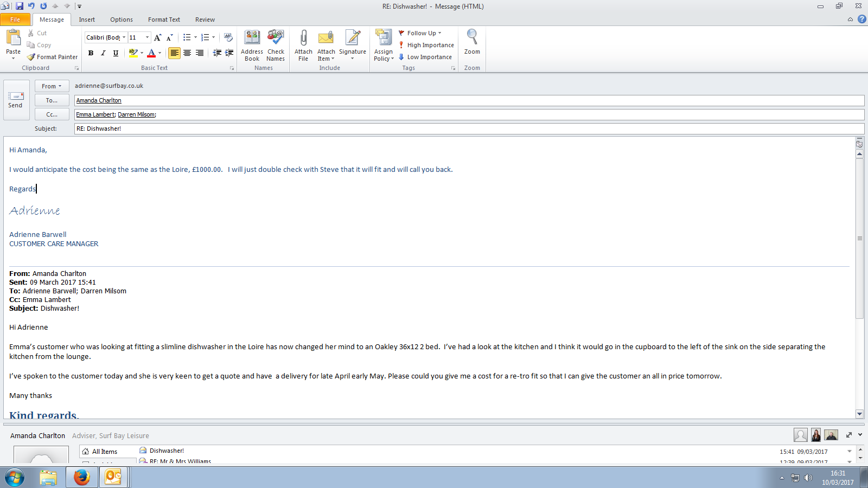Image resolution: width=868 pixels, height=488 pixels.
Task: Open the Basic Text dialog launcher
Action: (x=232, y=68)
